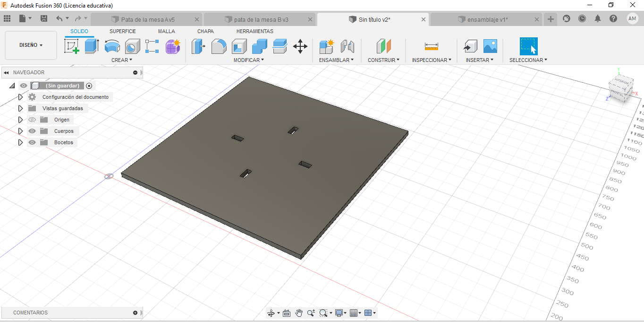
Task: Select the Extrude tool
Action: coord(92,46)
